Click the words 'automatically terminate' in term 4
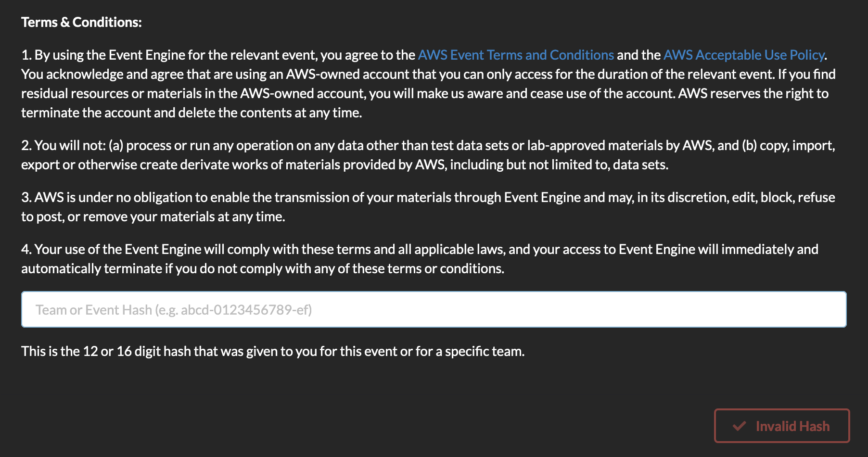868x457 pixels. 91,268
